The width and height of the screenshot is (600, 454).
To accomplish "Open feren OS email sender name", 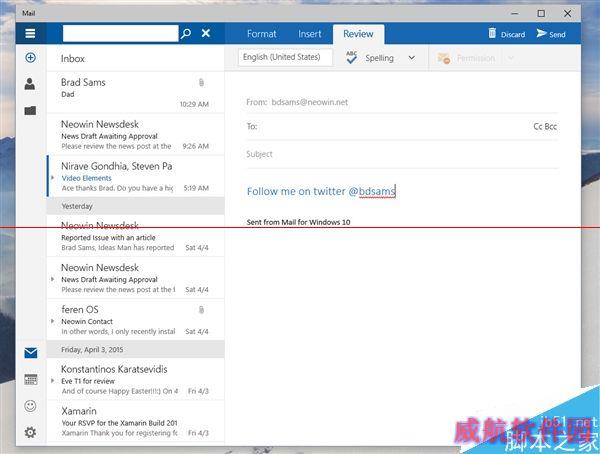I will pyautogui.click(x=80, y=309).
